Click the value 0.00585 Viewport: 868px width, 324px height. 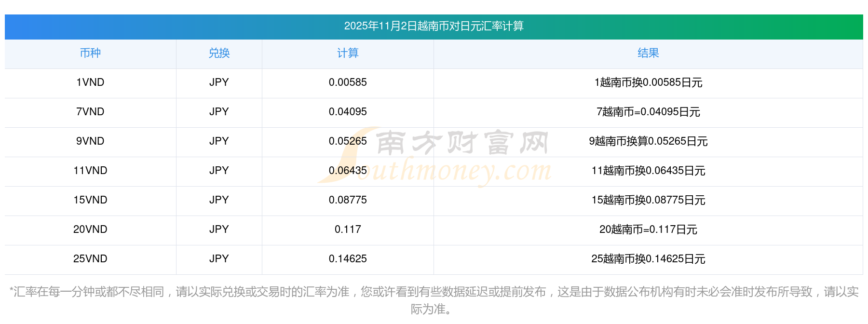tap(348, 82)
